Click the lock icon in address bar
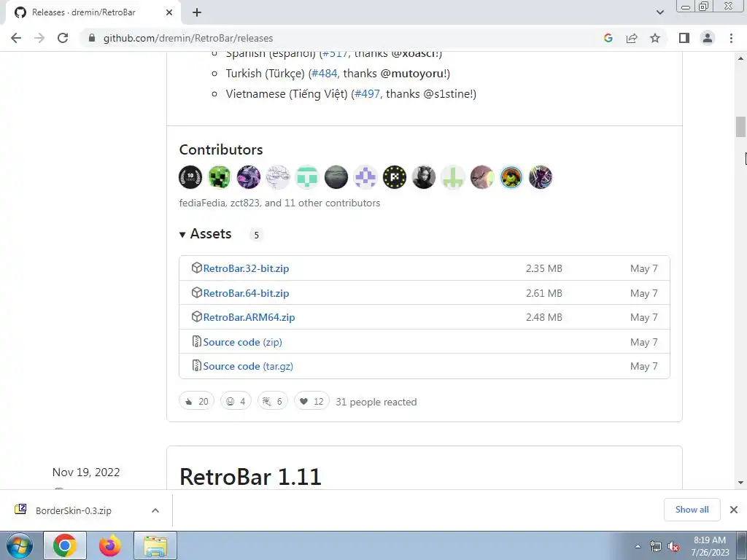Viewport: 747px width, 560px height. [92, 38]
